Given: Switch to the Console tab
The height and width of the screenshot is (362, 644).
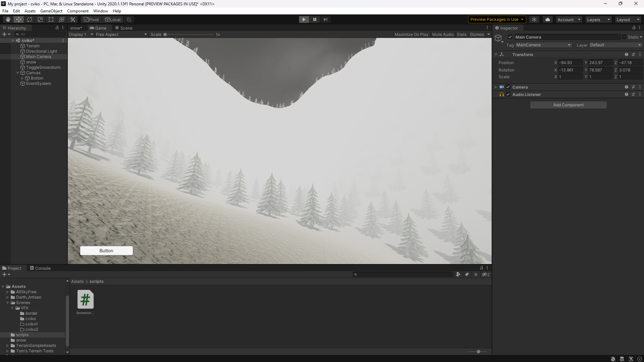Looking at the screenshot, I should click(x=40, y=268).
